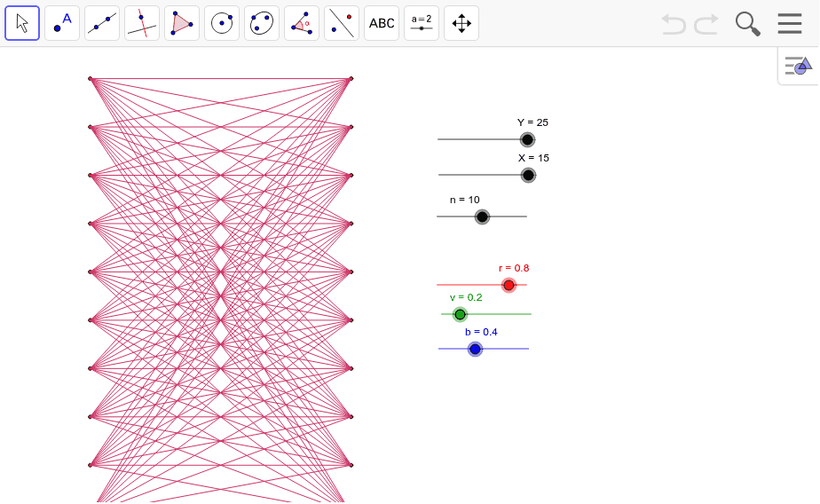Viewport: 820px width, 504px height.
Task: Select the Reflect about Line tool
Action: click(x=342, y=23)
